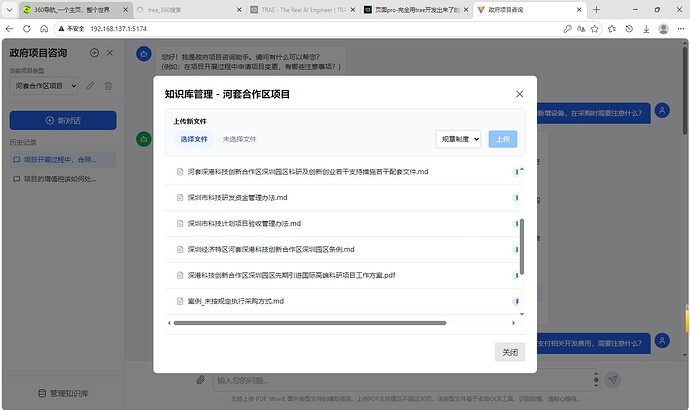Click the add project plus icon in the sidebar

pos(94,53)
